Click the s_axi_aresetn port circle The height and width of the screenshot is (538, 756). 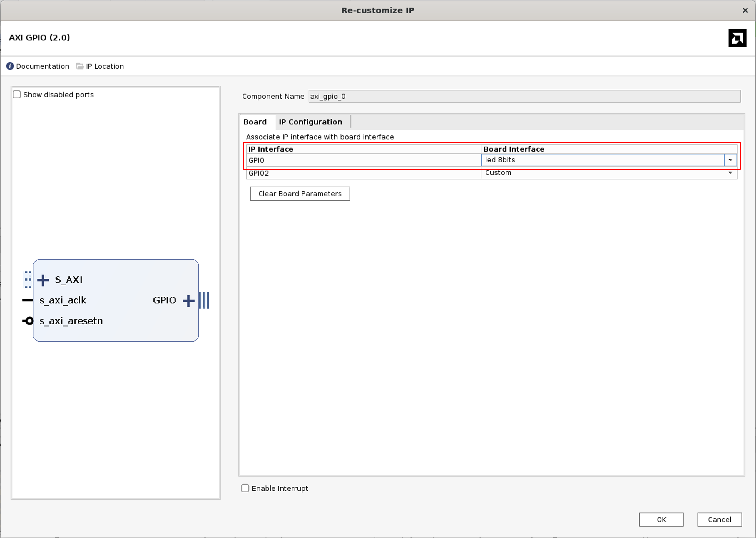tap(29, 321)
